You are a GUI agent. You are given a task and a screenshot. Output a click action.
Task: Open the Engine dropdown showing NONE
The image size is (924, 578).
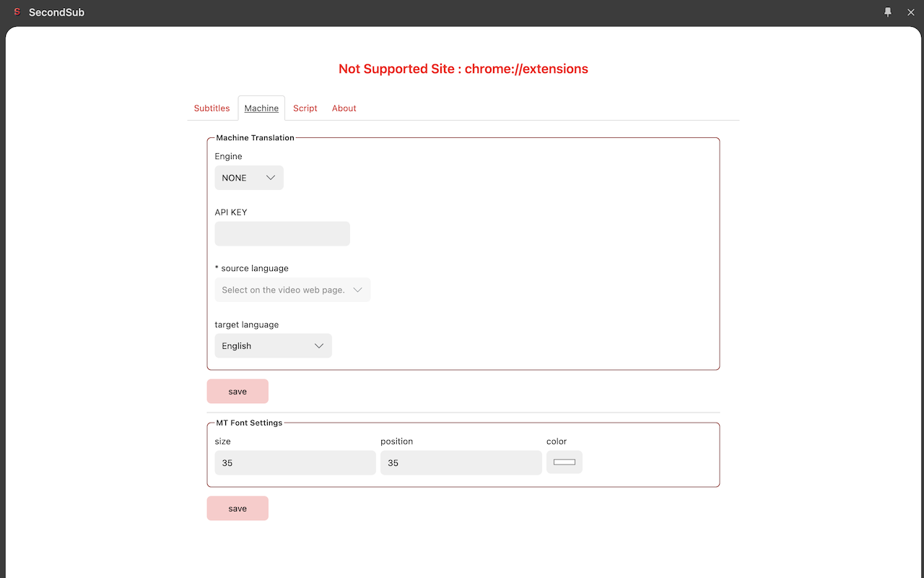click(x=249, y=178)
